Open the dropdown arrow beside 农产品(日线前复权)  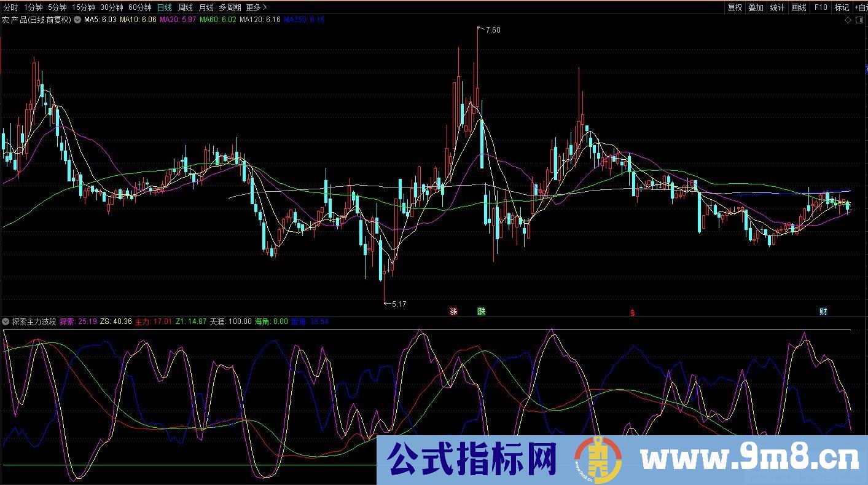76,19
